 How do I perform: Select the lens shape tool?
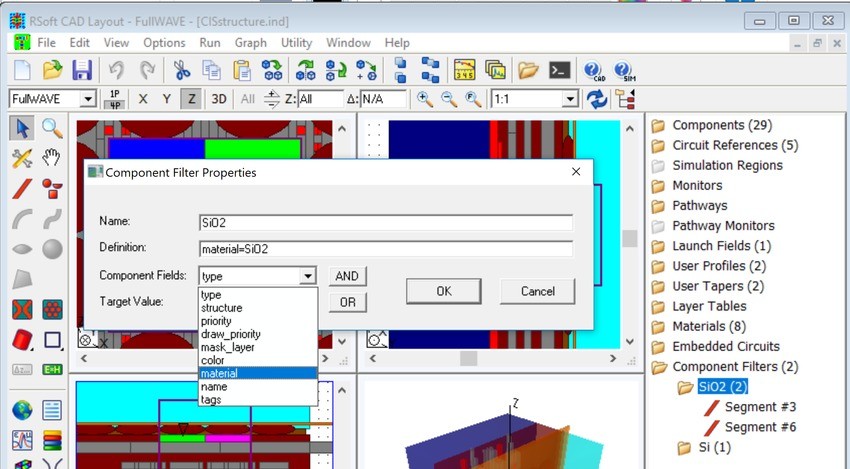click(22, 249)
